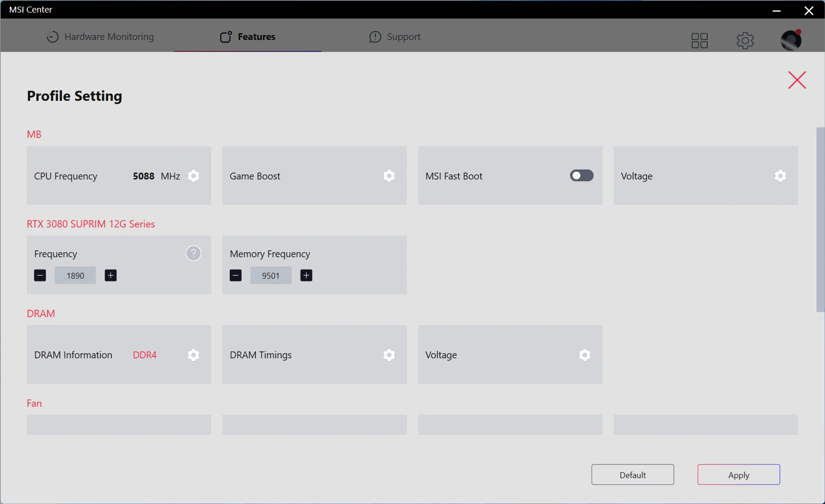Image resolution: width=825 pixels, height=504 pixels.
Task: Edit the GPU Frequency value 1890
Action: (x=75, y=275)
